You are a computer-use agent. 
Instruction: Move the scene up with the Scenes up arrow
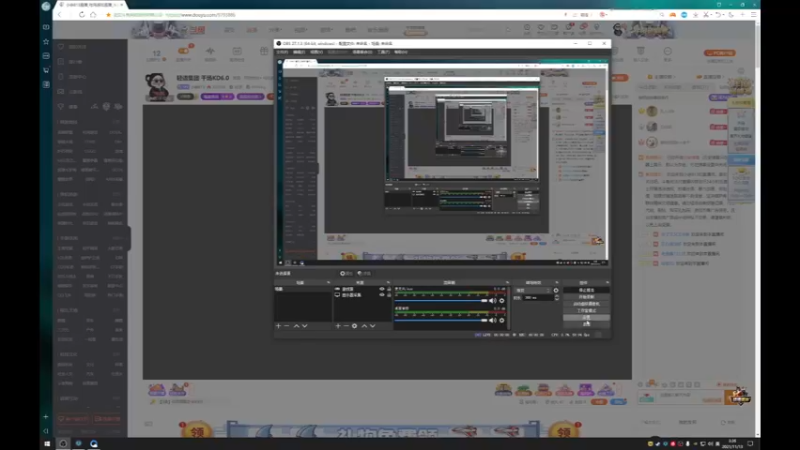296,326
